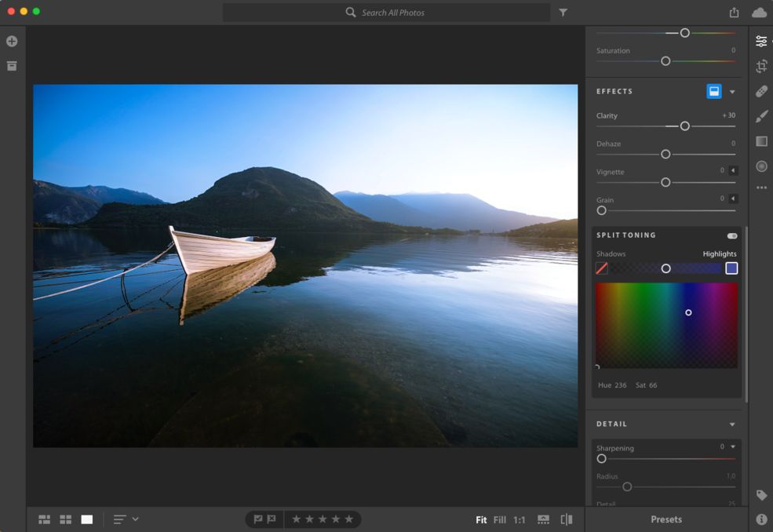773x532 pixels.
Task: Set zoom to Fill
Action: (x=499, y=519)
